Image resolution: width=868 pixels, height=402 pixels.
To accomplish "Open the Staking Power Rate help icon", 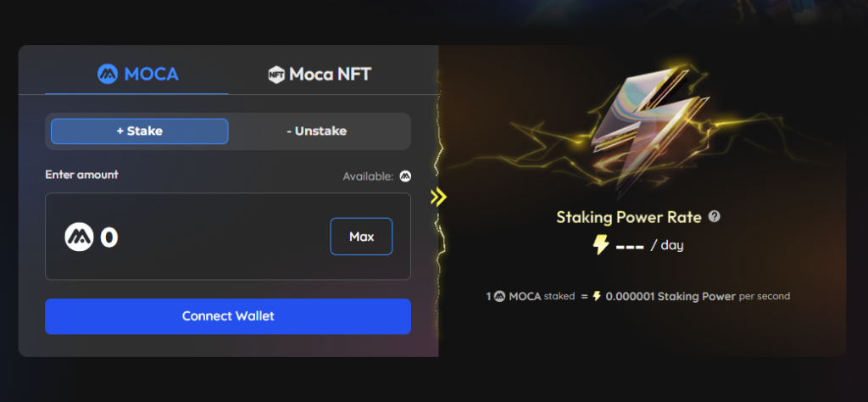I will [714, 216].
